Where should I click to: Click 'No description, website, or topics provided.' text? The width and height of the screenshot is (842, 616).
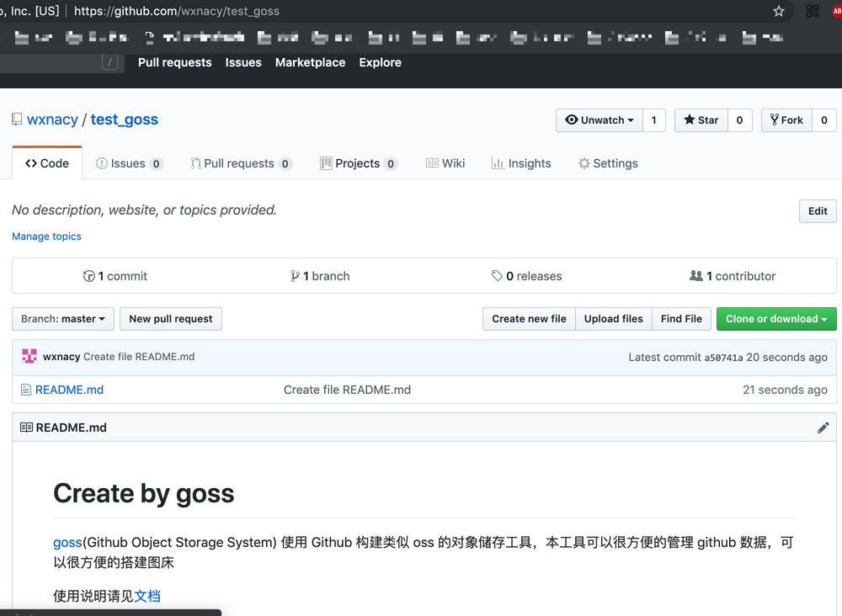pos(145,210)
